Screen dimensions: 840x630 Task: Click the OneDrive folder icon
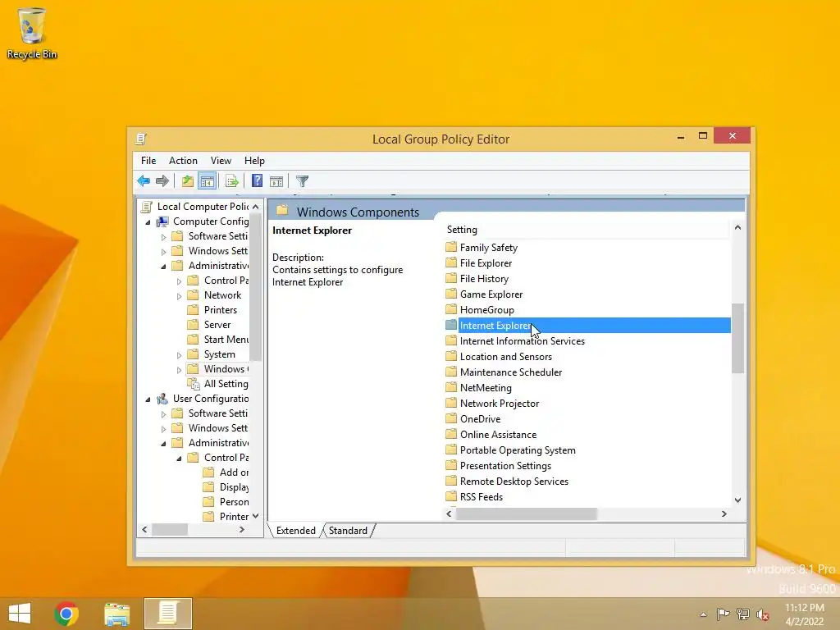tap(452, 418)
